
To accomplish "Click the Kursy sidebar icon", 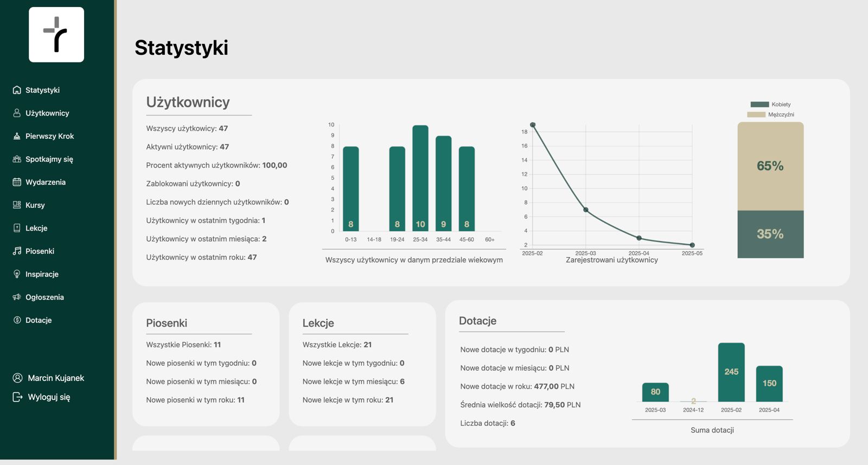I will pyautogui.click(x=17, y=205).
